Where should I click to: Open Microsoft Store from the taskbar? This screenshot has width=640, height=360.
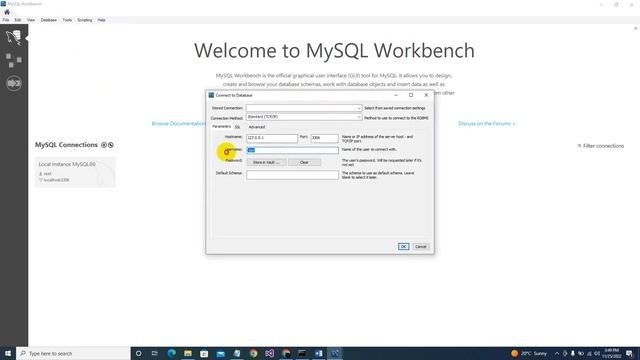(x=204, y=353)
